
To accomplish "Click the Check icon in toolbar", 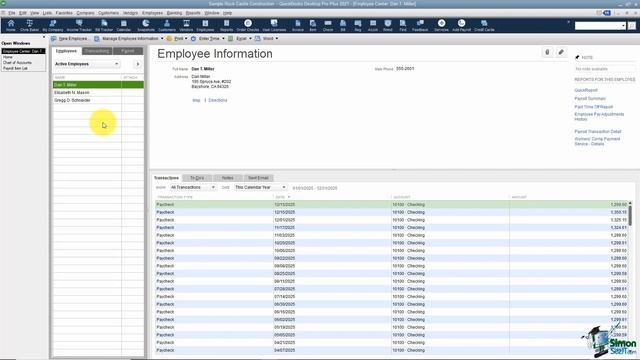I will point(328,25).
